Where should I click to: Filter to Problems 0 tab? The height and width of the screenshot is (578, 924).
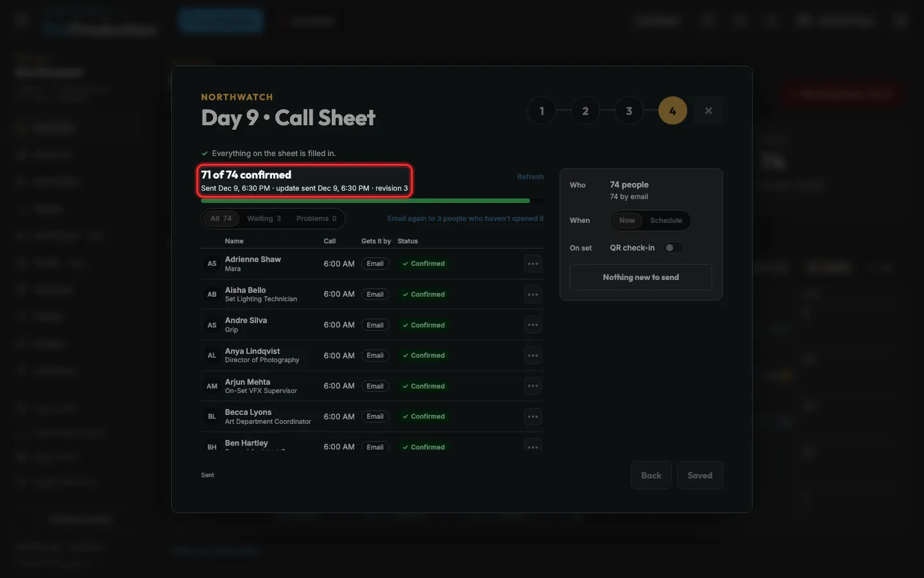316,219
